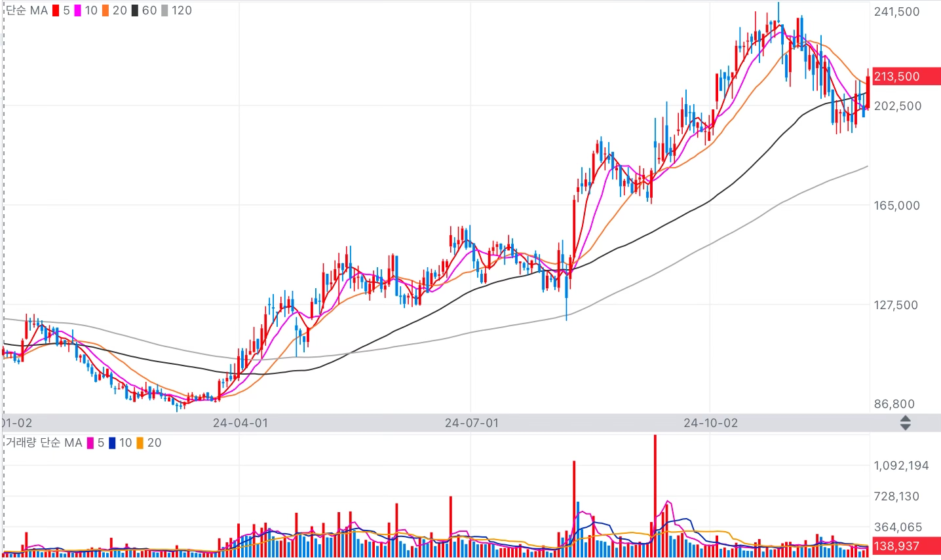Click the 241,500 price axis label

[897, 12]
